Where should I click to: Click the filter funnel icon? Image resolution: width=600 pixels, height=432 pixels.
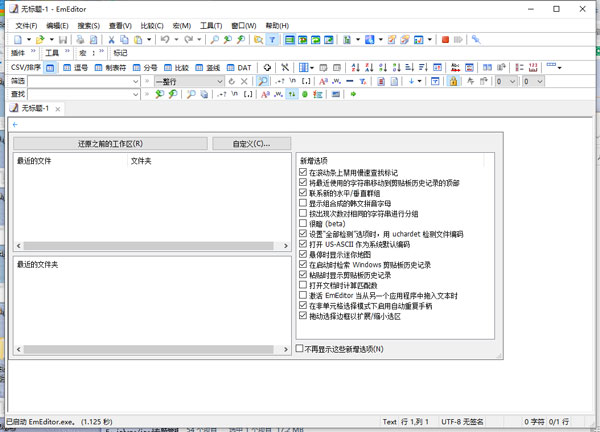click(273, 39)
